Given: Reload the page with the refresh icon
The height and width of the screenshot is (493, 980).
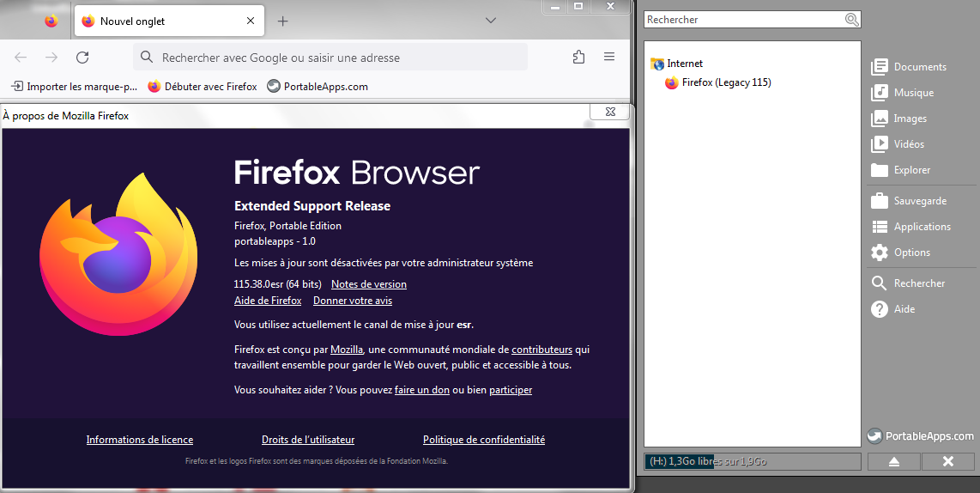Looking at the screenshot, I should click(x=82, y=58).
